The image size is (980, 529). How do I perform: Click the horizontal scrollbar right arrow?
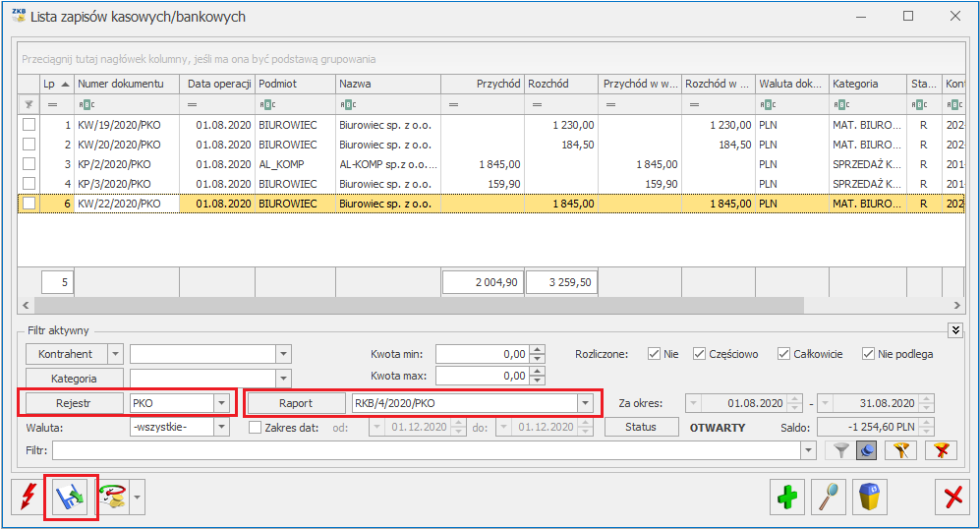tap(956, 305)
